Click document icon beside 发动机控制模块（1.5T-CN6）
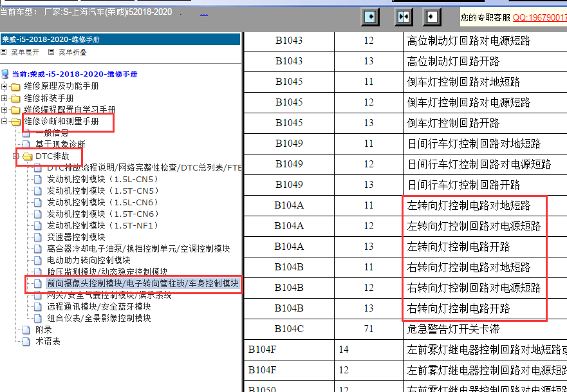Screen dimensions: 567x392 click(37, 214)
